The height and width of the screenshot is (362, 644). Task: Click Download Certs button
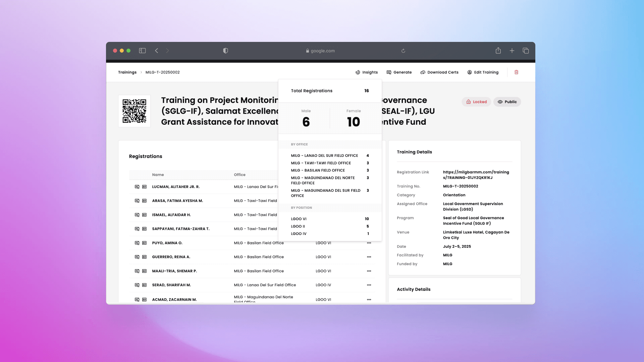[439, 72]
